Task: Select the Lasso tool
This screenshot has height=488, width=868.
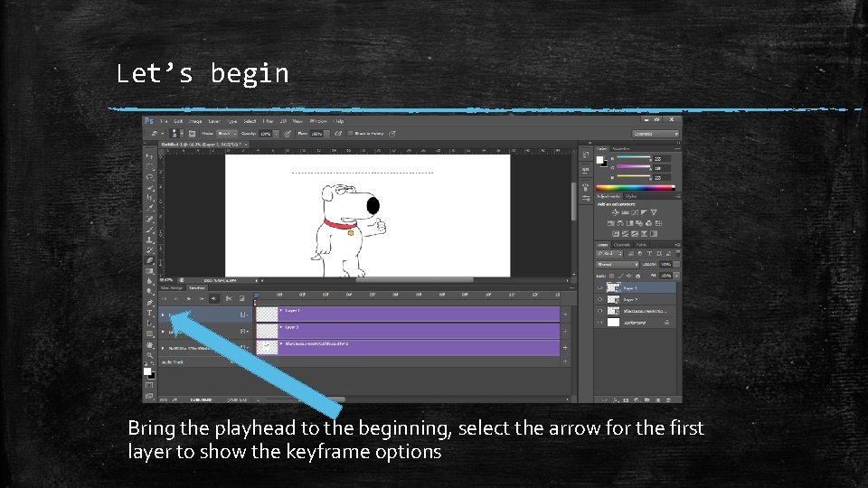Action: pos(149,178)
